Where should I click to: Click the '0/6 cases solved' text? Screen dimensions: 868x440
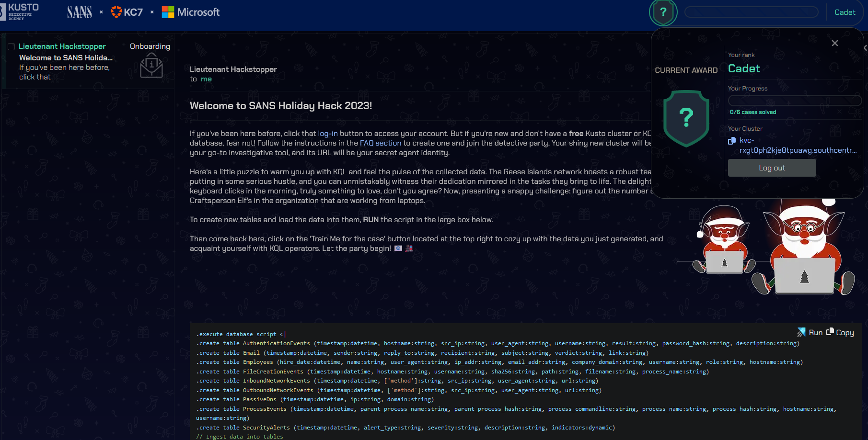tap(753, 112)
